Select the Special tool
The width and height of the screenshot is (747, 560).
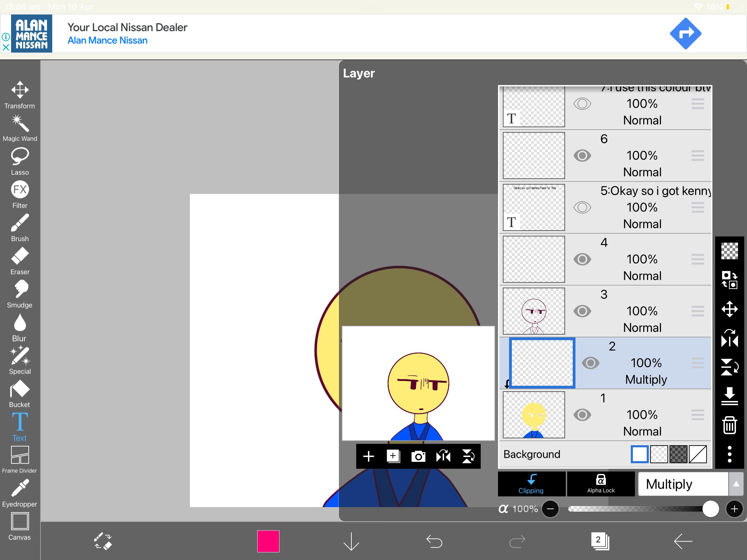tap(20, 361)
